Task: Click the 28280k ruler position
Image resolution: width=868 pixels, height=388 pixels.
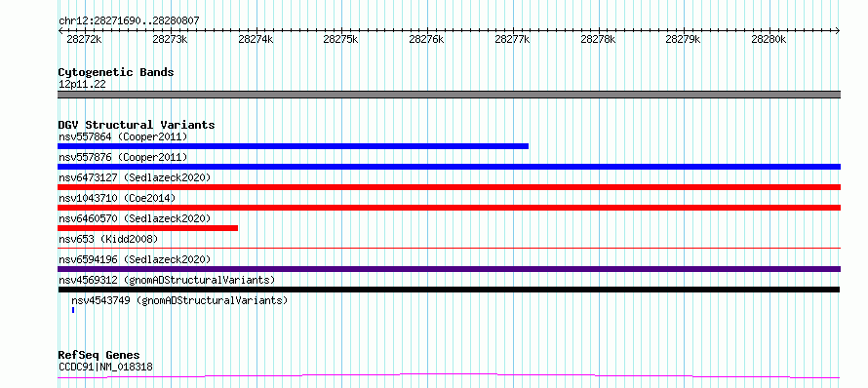Action: click(769, 39)
